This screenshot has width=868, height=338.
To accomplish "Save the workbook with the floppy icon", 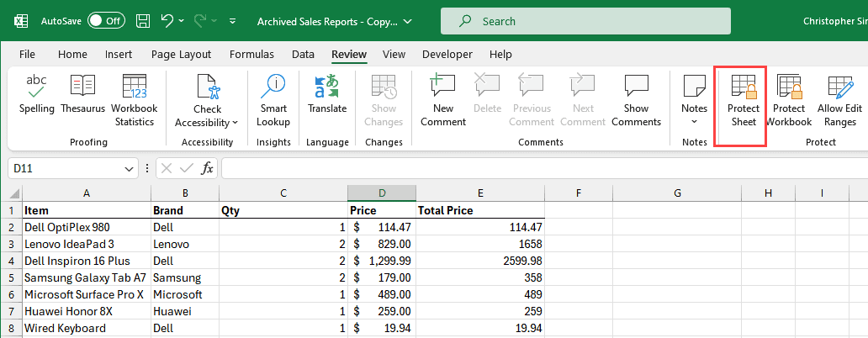I will pyautogui.click(x=143, y=21).
